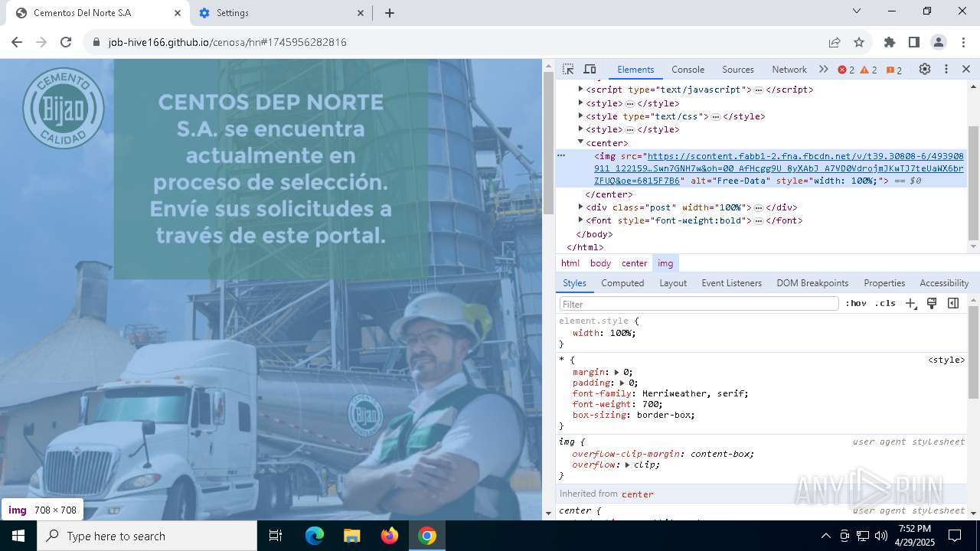This screenshot has height=551, width=980.
Task: Collapse the center element node
Action: (580, 142)
